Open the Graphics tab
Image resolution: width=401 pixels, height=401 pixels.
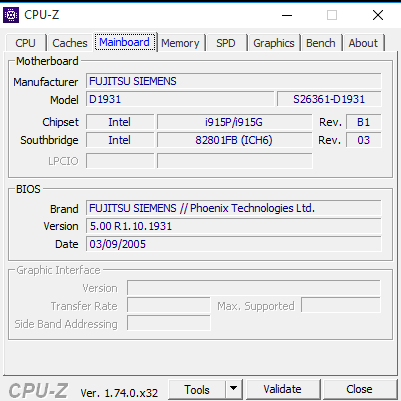[x=274, y=43]
